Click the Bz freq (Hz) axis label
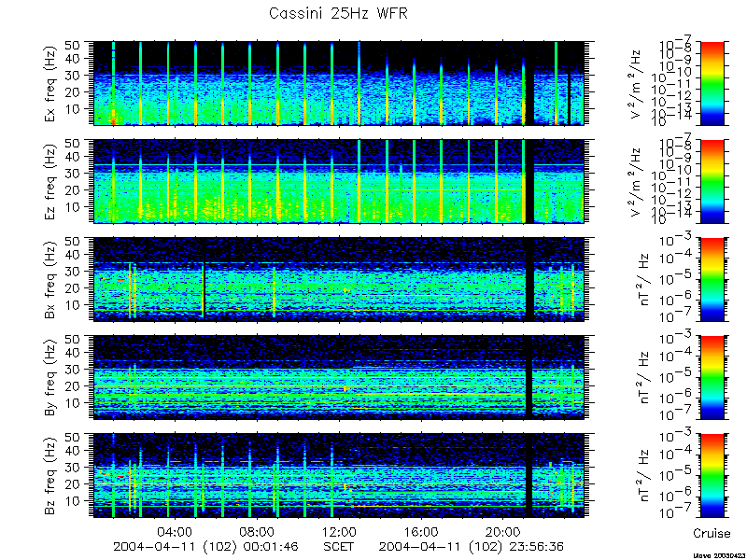The width and height of the screenshot is (747, 560). 50,476
